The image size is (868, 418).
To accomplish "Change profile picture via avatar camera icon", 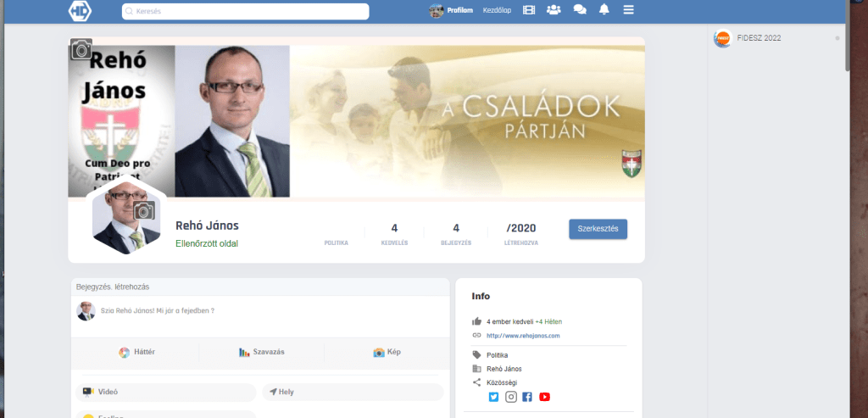I will click(x=144, y=210).
